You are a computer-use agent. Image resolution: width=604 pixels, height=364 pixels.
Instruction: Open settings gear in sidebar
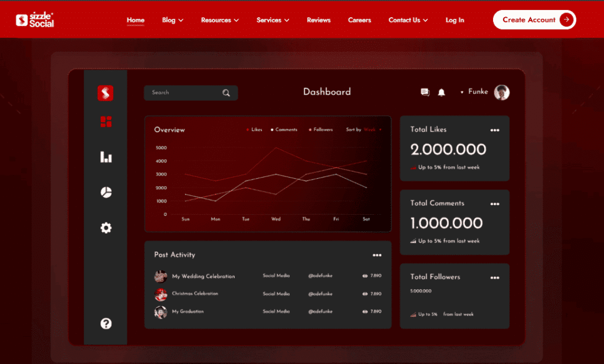(x=106, y=228)
